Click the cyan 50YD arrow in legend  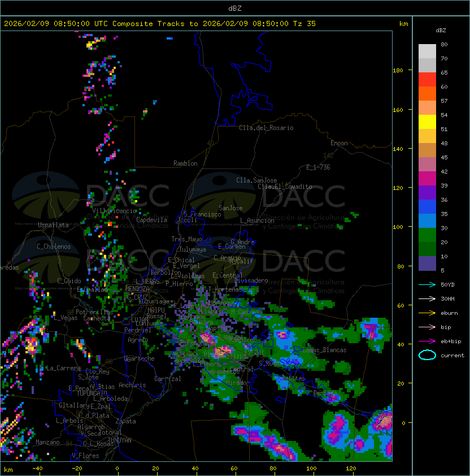tap(427, 284)
